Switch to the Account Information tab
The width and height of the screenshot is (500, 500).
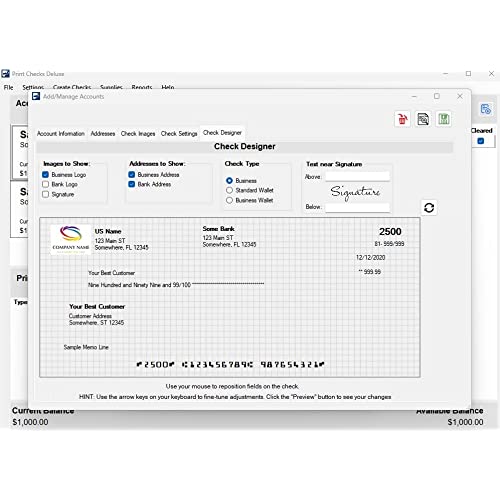61,134
